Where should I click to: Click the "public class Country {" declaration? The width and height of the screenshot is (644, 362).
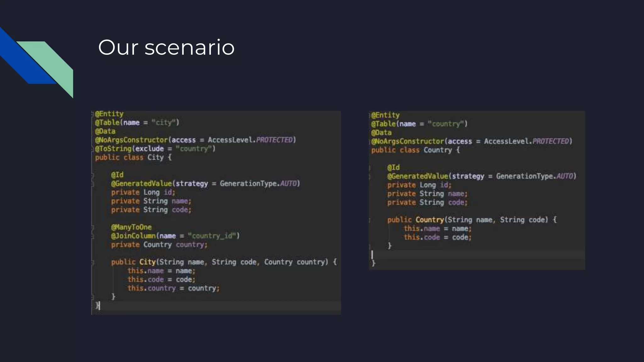coord(415,150)
